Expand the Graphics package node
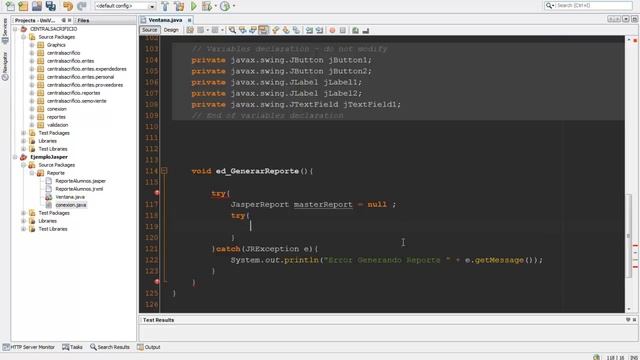640x360 pixels. [x=32, y=45]
